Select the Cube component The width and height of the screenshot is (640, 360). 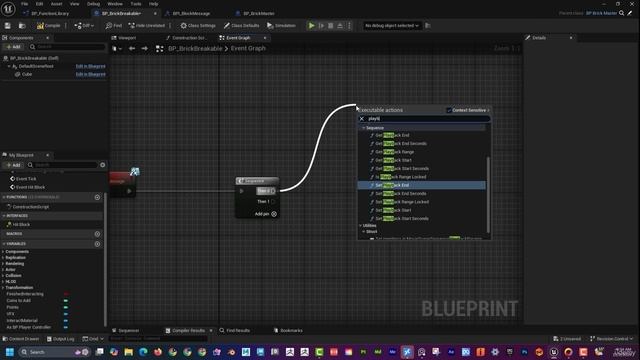click(x=27, y=74)
